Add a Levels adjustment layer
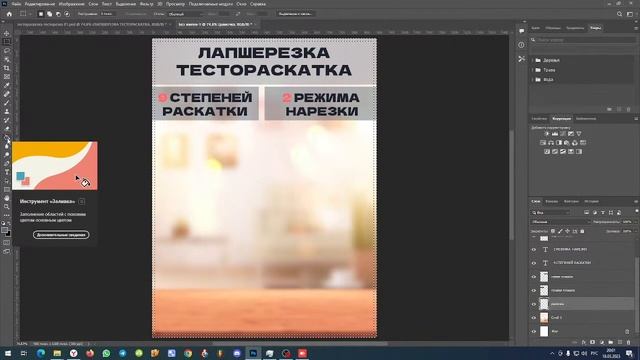The width and height of the screenshot is (640, 360). (x=555, y=134)
